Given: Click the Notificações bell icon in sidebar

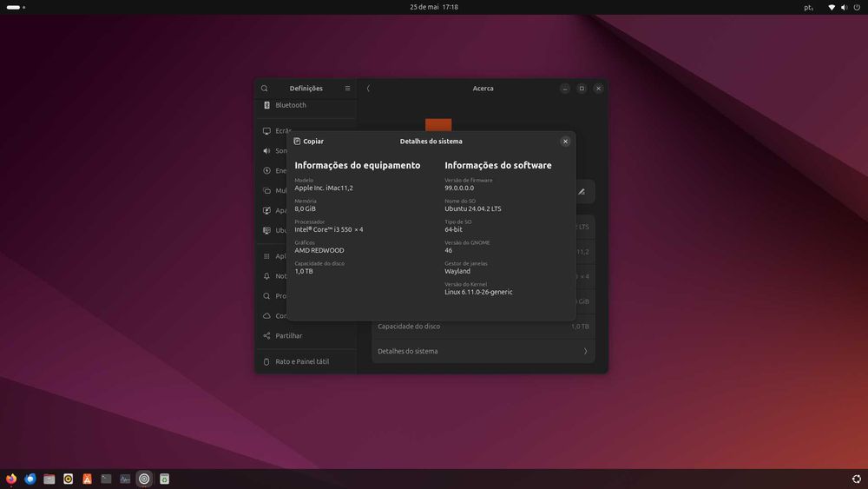Looking at the screenshot, I should point(266,276).
